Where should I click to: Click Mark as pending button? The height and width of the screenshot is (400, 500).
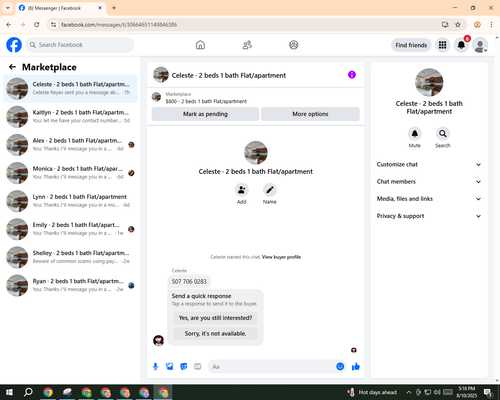205,114
